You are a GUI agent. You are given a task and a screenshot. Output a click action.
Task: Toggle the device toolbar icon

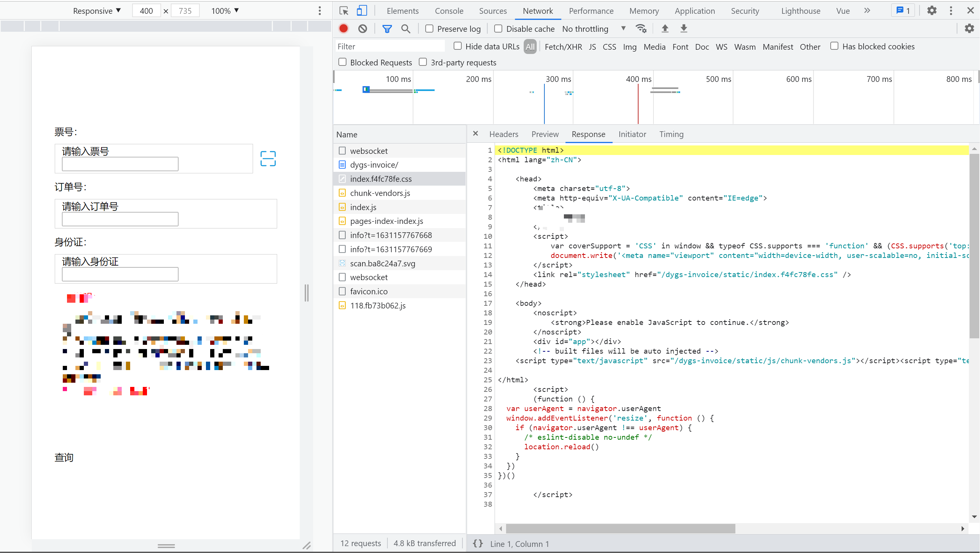[361, 11]
